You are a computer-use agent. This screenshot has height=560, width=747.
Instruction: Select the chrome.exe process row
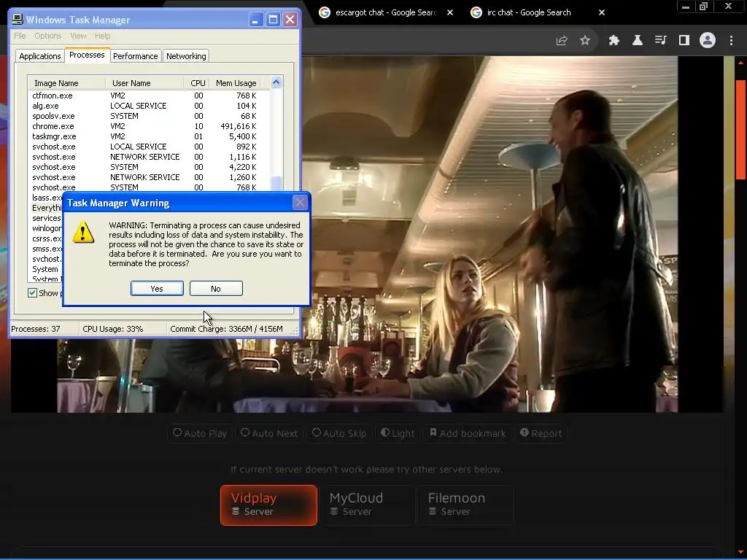pyautogui.click(x=149, y=126)
